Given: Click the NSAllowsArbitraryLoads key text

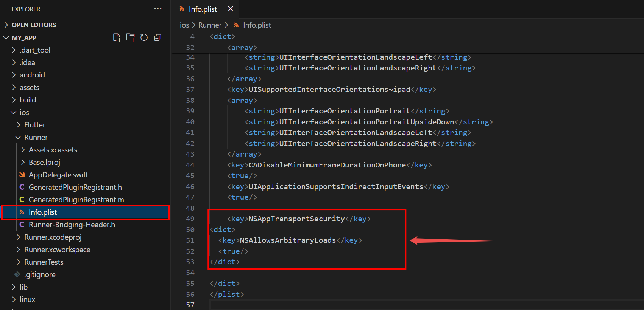Looking at the screenshot, I should point(288,240).
